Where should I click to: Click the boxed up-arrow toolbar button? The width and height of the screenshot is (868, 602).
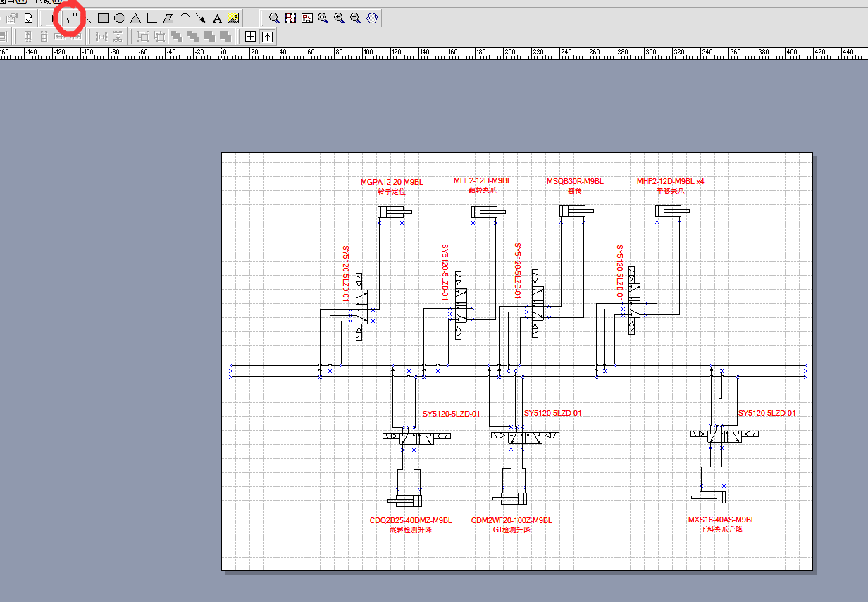(x=267, y=37)
